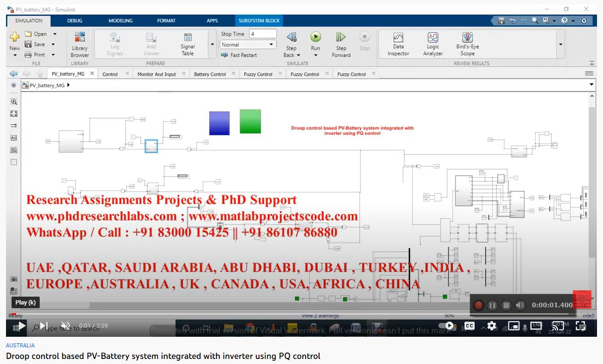The image size is (603, 364).
Task: Click the green Run simulation button
Action: 315,37
